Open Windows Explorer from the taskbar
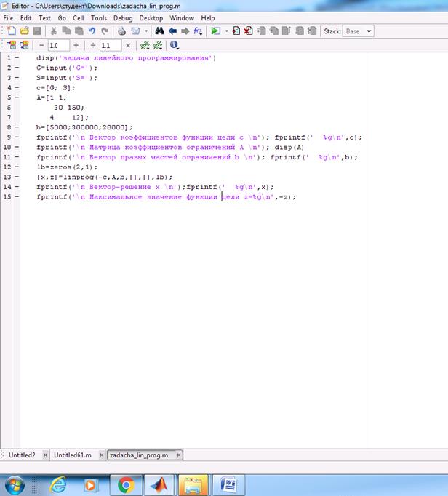 pos(193,485)
